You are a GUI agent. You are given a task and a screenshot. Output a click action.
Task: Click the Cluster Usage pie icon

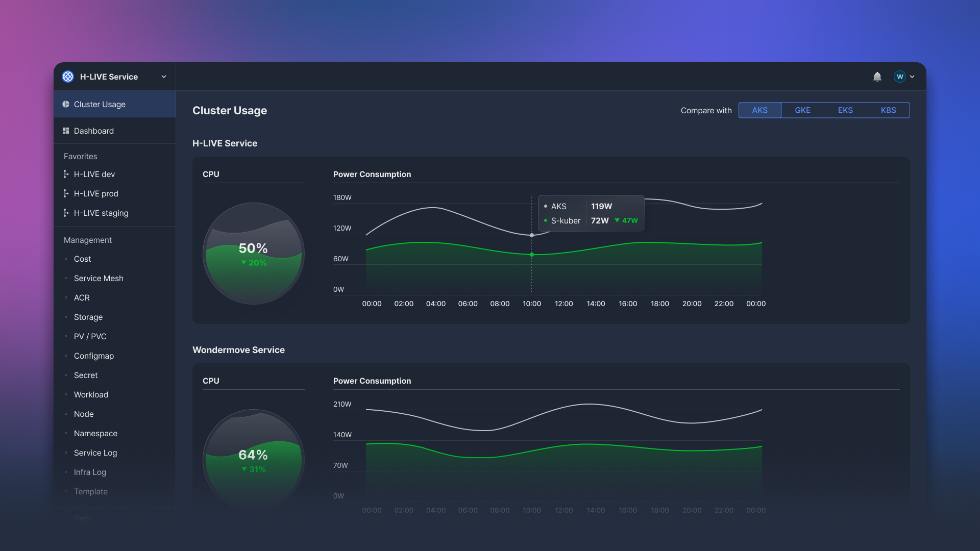click(66, 104)
